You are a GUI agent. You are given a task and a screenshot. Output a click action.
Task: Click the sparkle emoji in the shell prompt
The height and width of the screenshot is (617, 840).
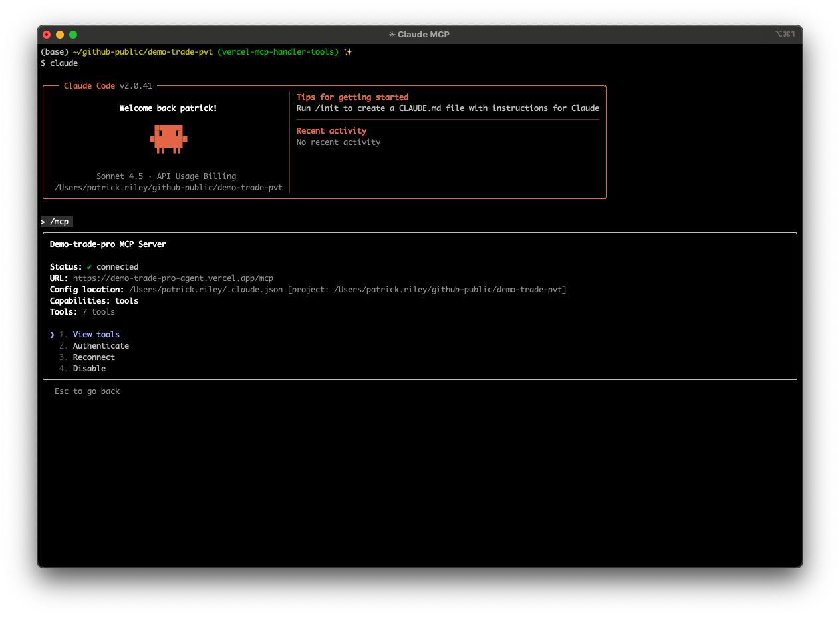point(347,52)
